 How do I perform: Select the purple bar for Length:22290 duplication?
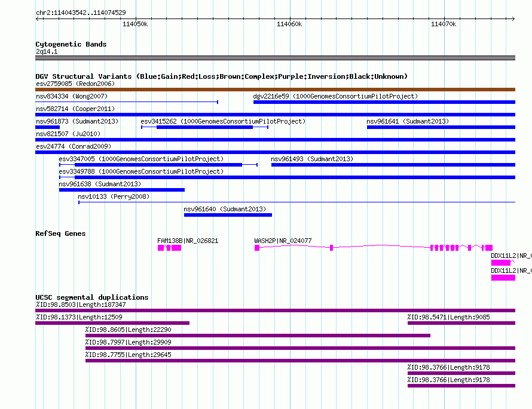(x=258, y=336)
